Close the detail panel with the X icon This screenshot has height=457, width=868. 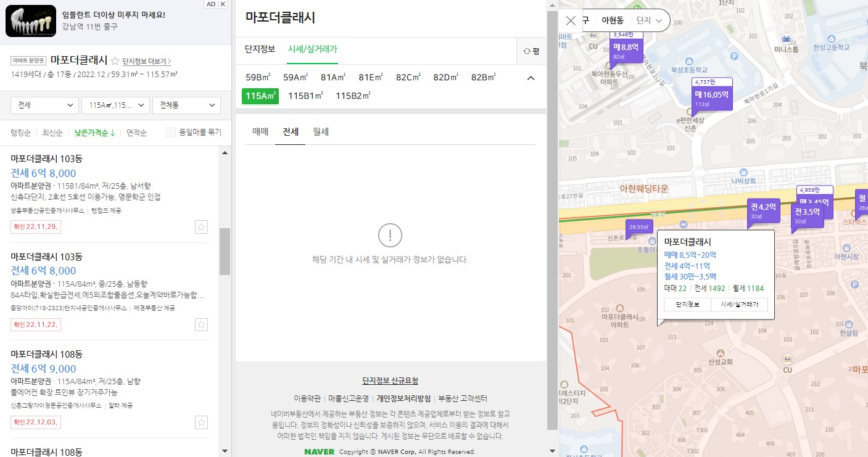coord(571,20)
